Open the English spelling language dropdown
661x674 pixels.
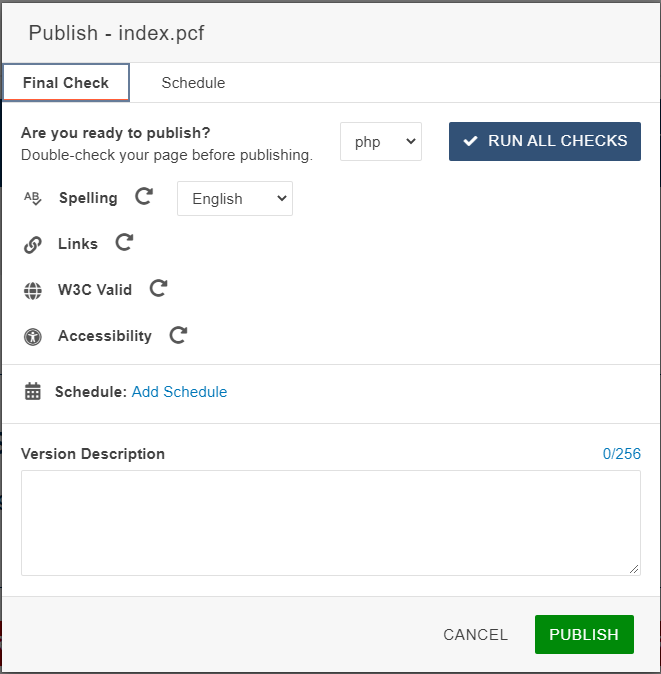[235, 198]
